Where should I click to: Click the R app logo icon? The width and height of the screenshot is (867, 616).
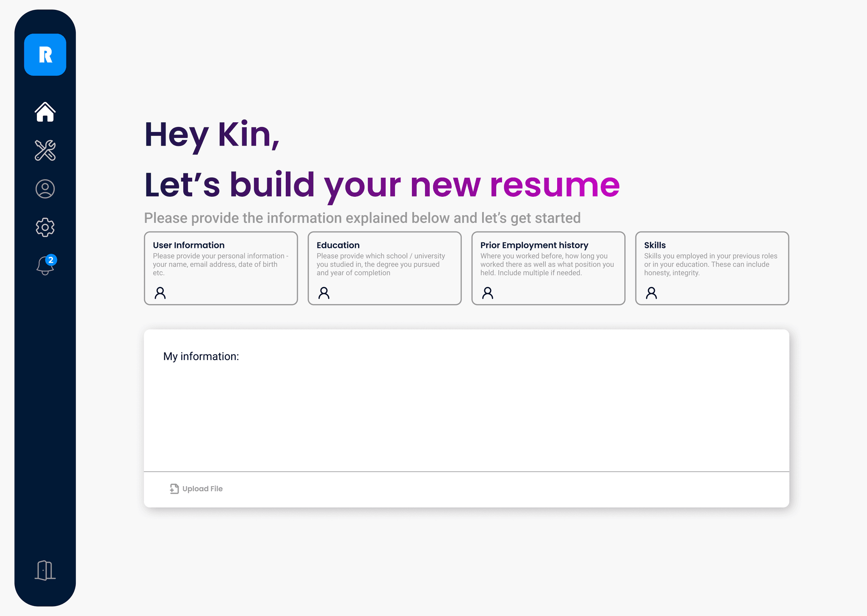tap(45, 55)
